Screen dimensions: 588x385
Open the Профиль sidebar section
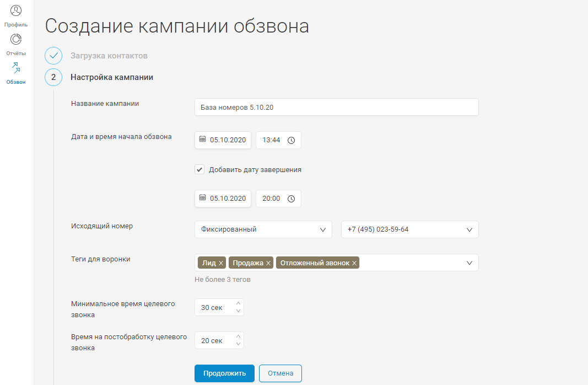[x=16, y=16]
